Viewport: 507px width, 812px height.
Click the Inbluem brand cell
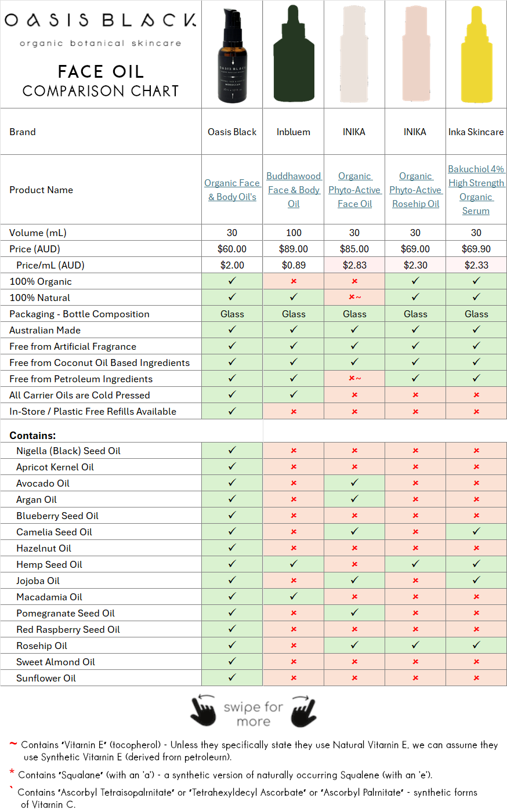coord(294,132)
